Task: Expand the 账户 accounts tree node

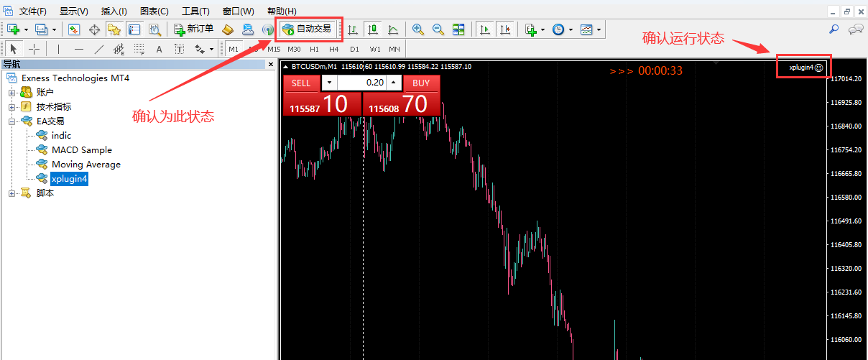Action: coord(11,92)
